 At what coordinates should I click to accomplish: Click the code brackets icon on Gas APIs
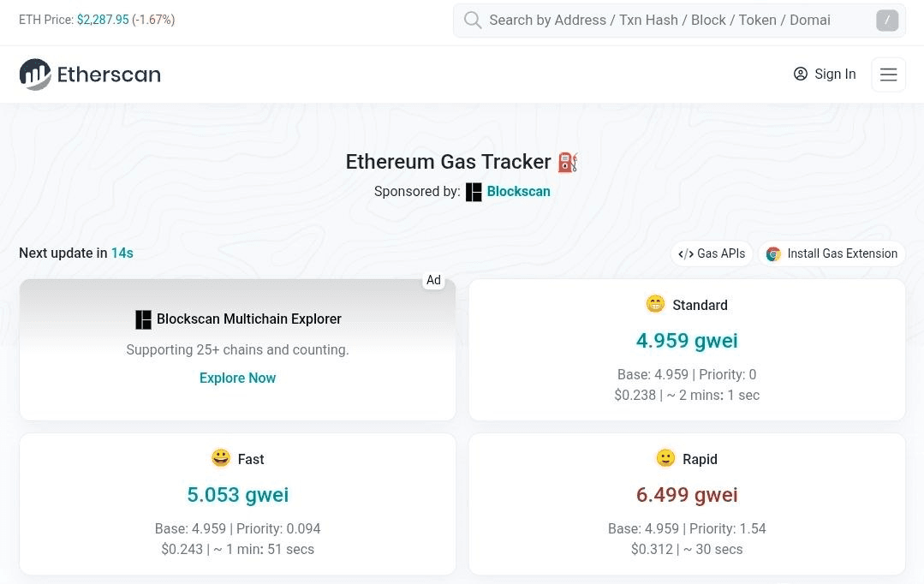click(685, 254)
